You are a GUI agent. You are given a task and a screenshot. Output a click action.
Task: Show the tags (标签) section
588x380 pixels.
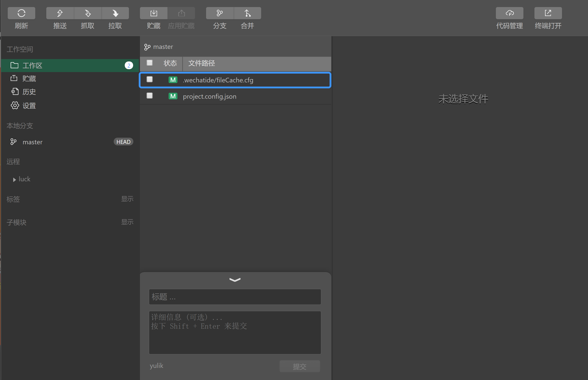pyautogui.click(x=127, y=199)
